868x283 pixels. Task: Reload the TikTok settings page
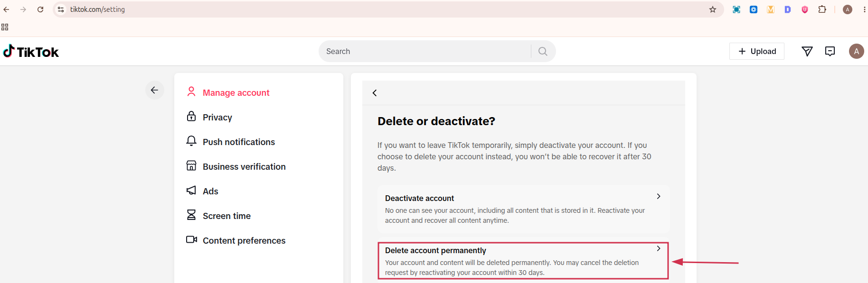40,9
